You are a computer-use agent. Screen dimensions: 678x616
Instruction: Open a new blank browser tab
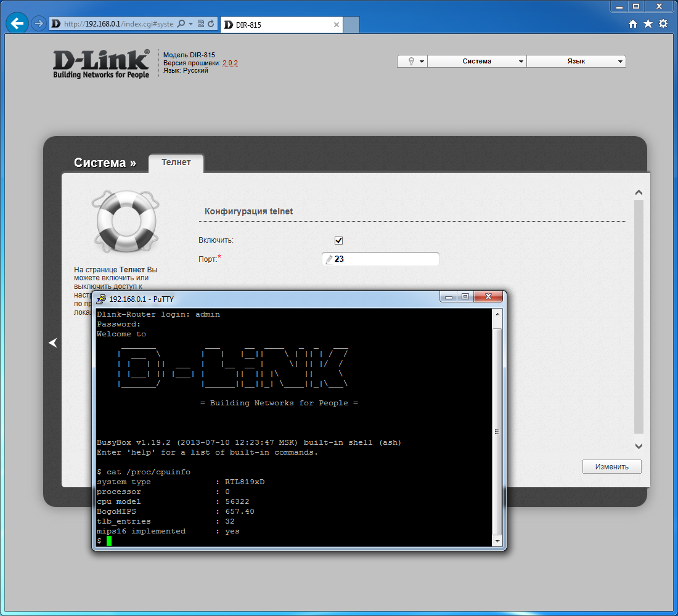pyautogui.click(x=351, y=25)
